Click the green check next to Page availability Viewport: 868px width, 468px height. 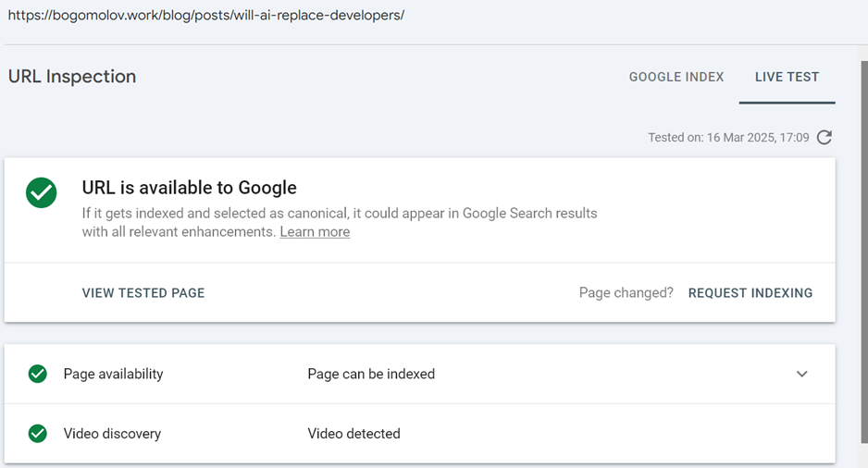[x=38, y=374]
